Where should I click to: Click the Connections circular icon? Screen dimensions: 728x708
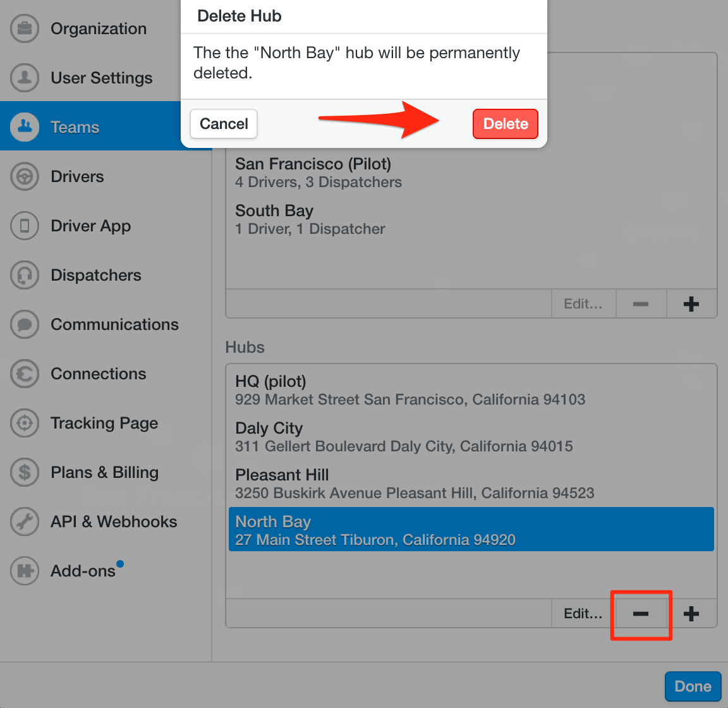(25, 373)
